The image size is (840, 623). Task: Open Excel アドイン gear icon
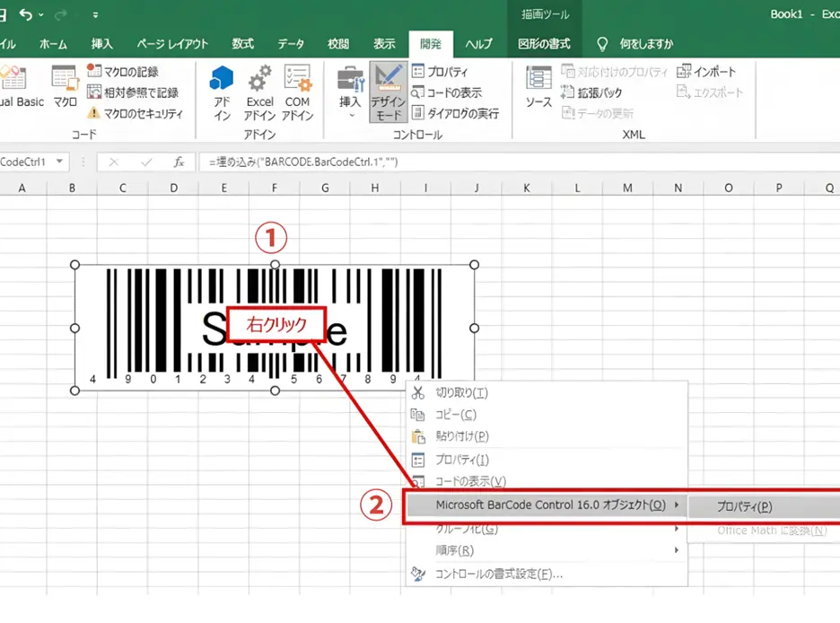[x=260, y=78]
